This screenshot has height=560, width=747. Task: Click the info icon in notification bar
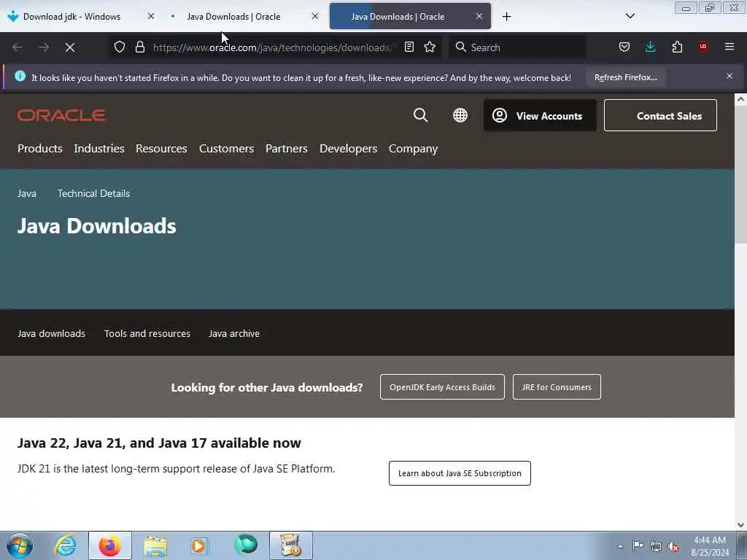[20, 76]
